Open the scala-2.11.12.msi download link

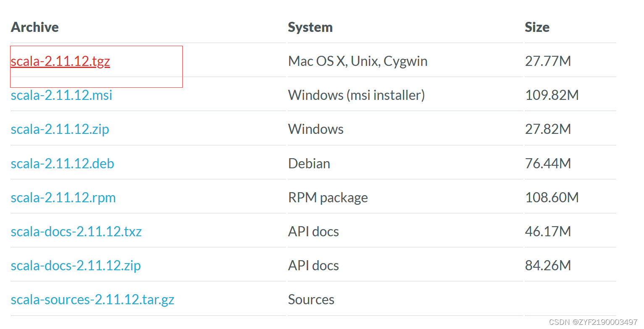62,95
